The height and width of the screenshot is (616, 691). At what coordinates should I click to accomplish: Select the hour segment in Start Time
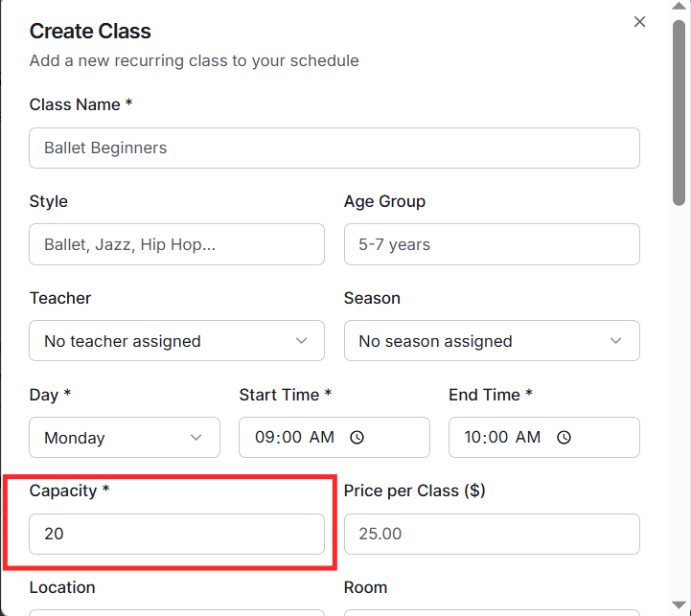click(x=264, y=438)
